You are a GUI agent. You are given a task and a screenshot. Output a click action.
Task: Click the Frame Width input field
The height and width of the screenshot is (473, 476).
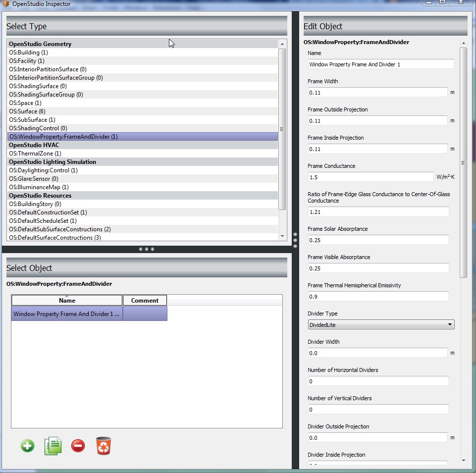(x=377, y=92)
